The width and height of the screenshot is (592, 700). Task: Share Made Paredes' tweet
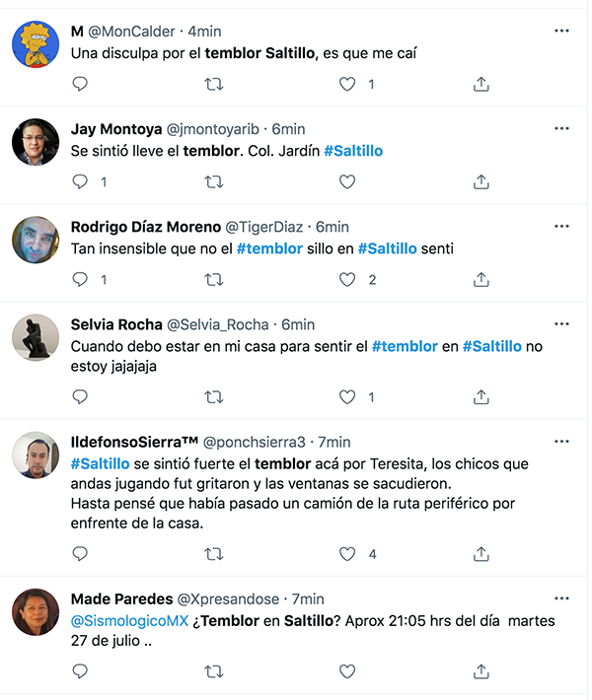click(x=481, y=670)
